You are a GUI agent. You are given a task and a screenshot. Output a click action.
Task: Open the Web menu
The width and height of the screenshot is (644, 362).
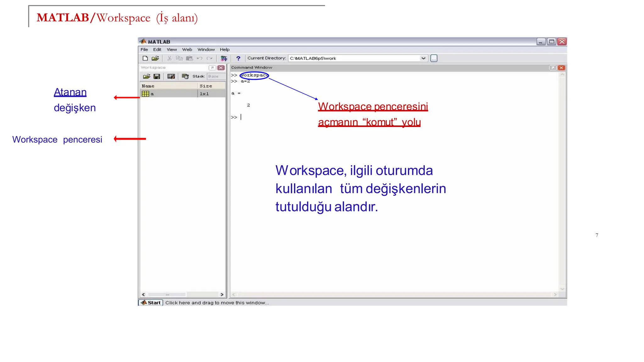(187, 49)
